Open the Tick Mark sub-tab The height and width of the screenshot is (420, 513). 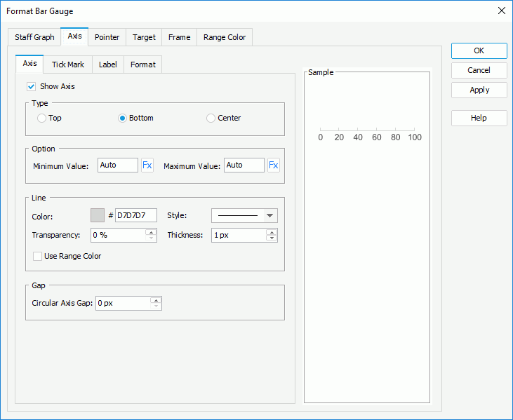point(68,65)
